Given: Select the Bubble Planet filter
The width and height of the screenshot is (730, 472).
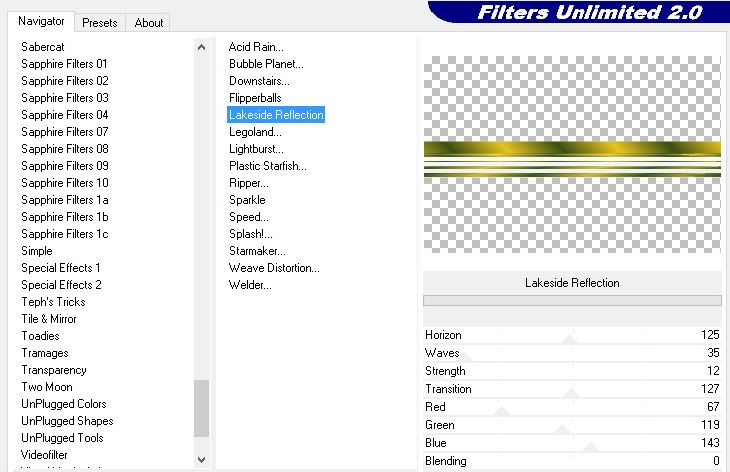Looking at the screenshot, I should pos(266,64).
